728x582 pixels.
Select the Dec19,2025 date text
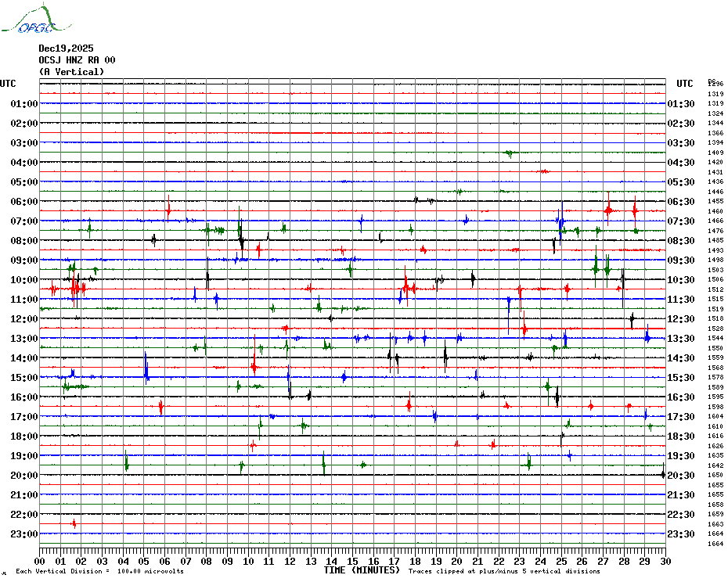click(66, 48)
